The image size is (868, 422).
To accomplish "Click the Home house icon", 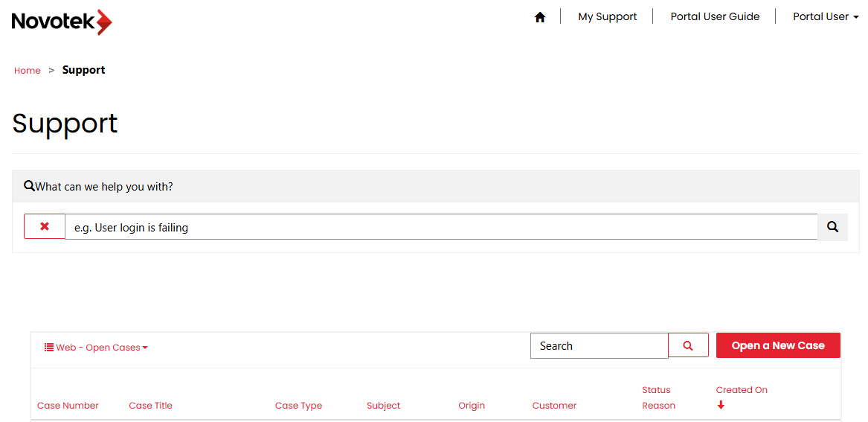I will click(540, 17).
